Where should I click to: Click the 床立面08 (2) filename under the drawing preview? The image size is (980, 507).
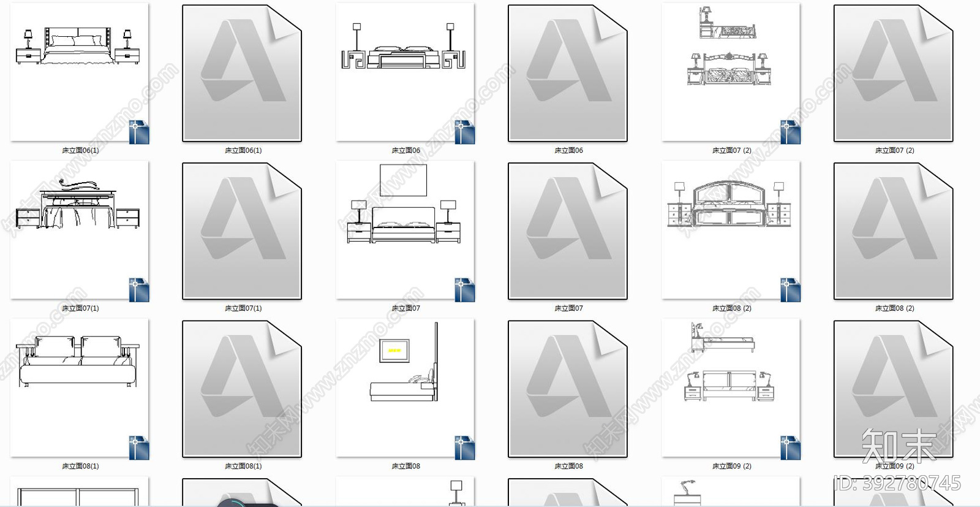[x=732, y=308]
